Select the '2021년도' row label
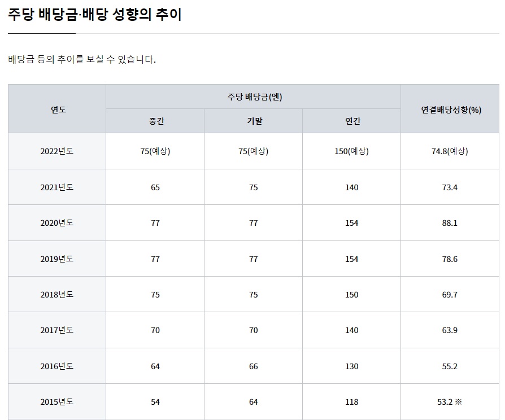This screenshot has height=420, width=505. [x=57, y=187]
